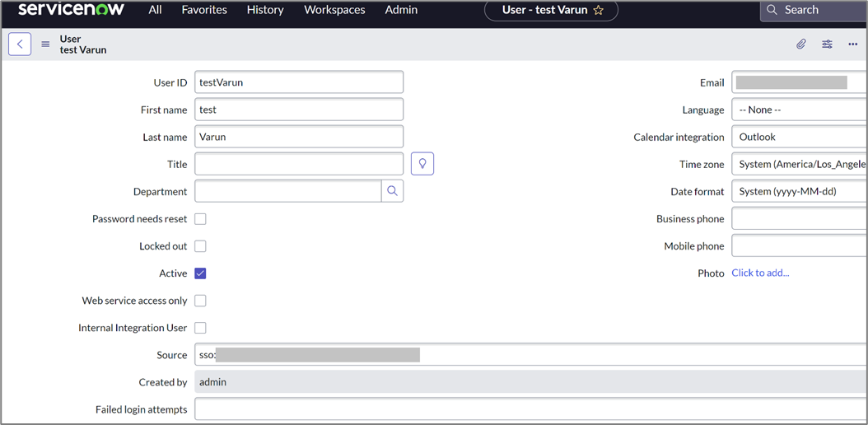
Task: Click into the First name field
Action: pos(299,110)
